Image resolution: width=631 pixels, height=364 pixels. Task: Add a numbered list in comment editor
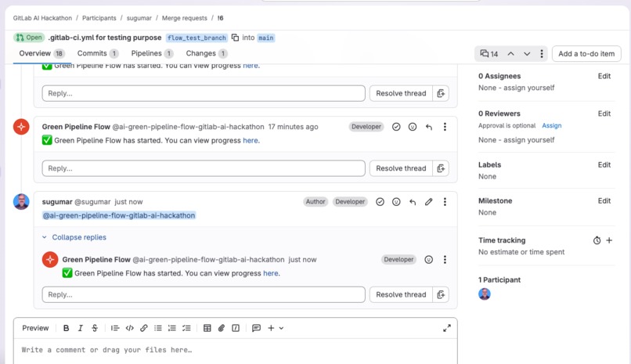coord(171,328)
